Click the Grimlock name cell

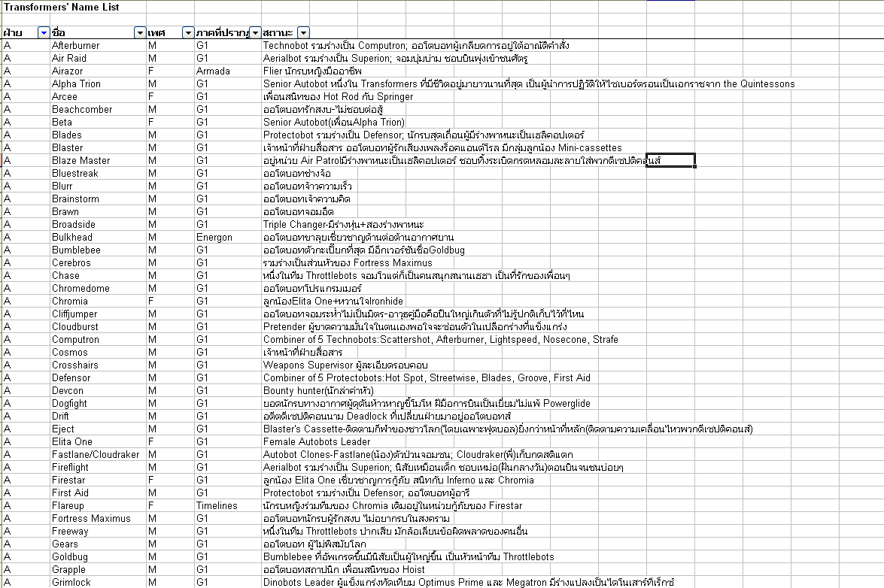[x=98, y=583]
